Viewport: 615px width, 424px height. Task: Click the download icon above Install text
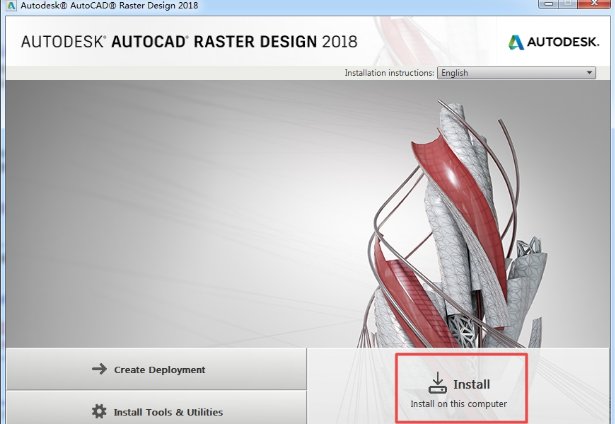pos(438,383)
